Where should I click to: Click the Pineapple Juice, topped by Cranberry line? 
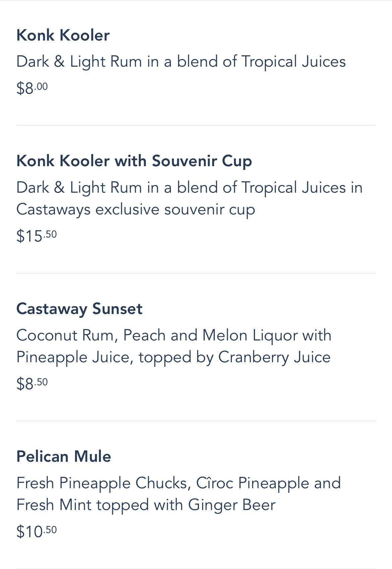point(173,357)
